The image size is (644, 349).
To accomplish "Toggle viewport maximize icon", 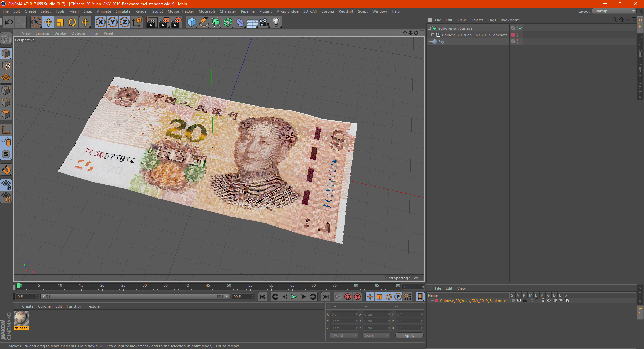I will point(422,33).
